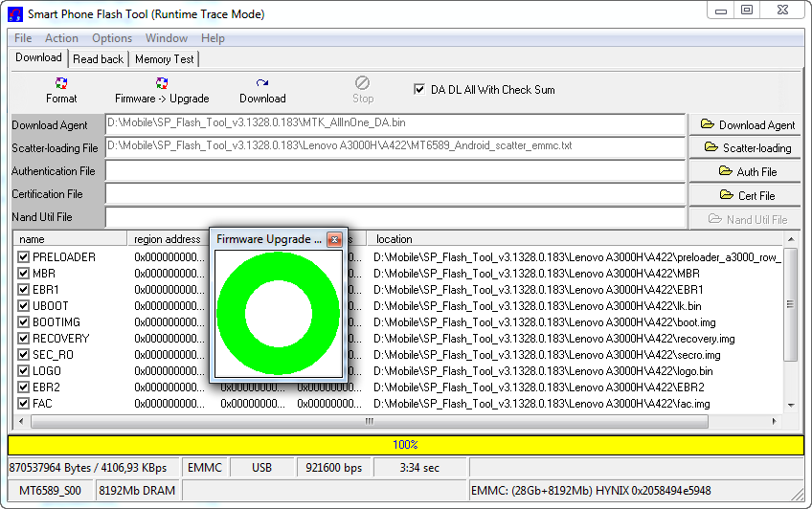Click the EMMC status bar cell
The height and width of the screenshot is (509, 812).
[x=205, y=468]
